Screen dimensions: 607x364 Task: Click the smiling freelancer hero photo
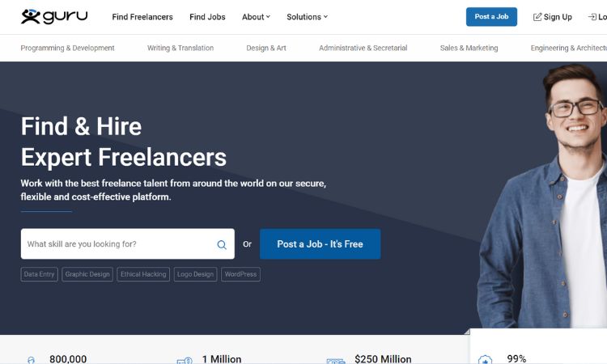pyautogui.click(x=544, y=197)
